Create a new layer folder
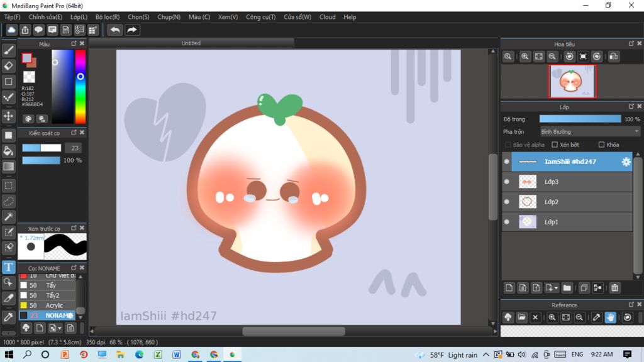This screenshot has height=362, width=644. click(x=567, y=288)
